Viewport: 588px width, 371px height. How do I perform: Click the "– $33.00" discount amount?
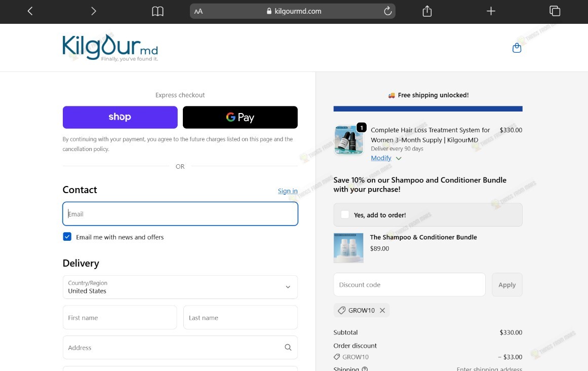(x=510, y=357)
